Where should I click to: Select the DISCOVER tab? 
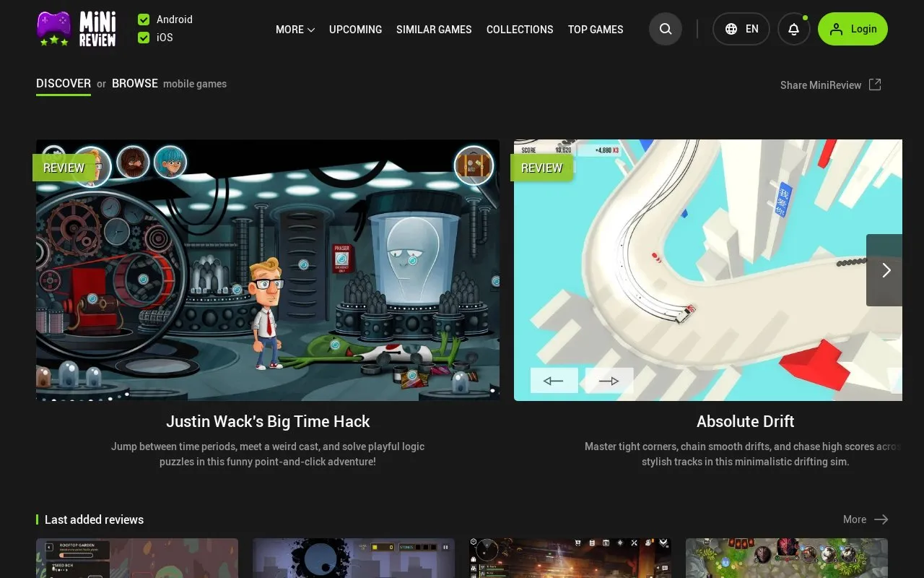(x=64, y=84)
